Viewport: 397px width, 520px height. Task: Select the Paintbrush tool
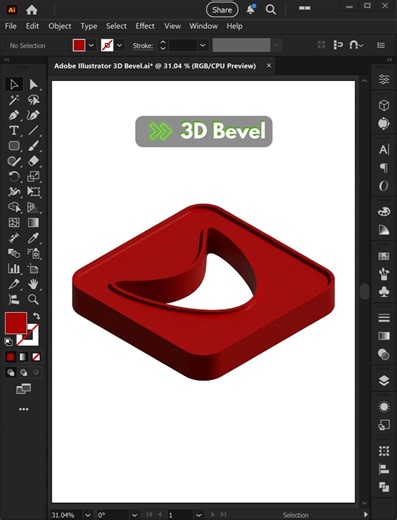[x=33, y=146]
